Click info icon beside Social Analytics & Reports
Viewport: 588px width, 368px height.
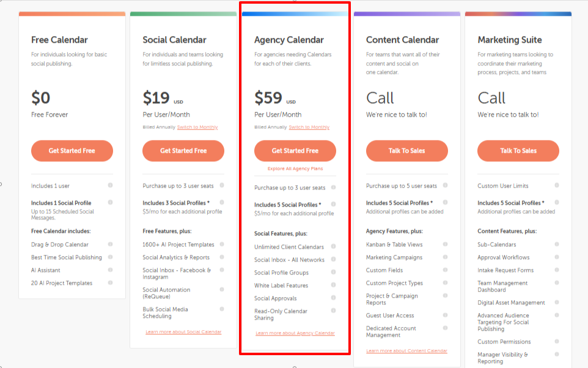pos(222,257)
